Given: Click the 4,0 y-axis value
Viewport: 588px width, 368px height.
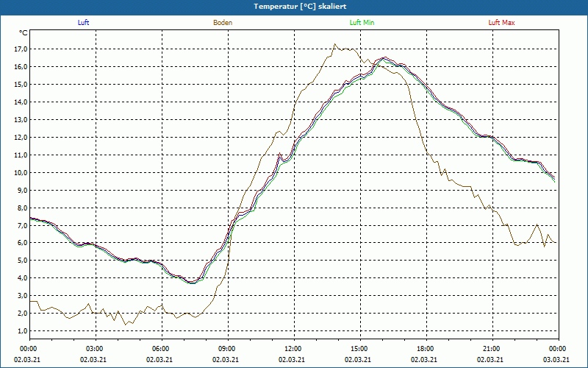Looking at the screenshot, I should tap(23, 278).
